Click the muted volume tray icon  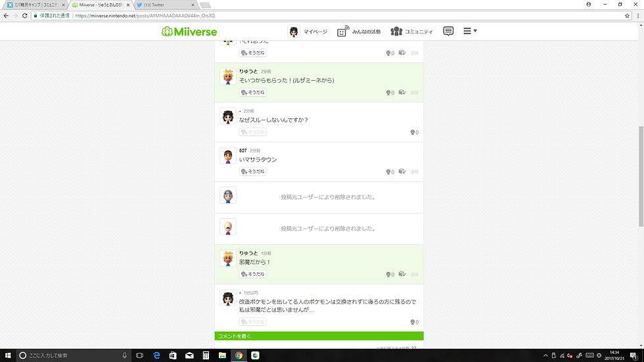pyautogui.click(x=570, y=355)
